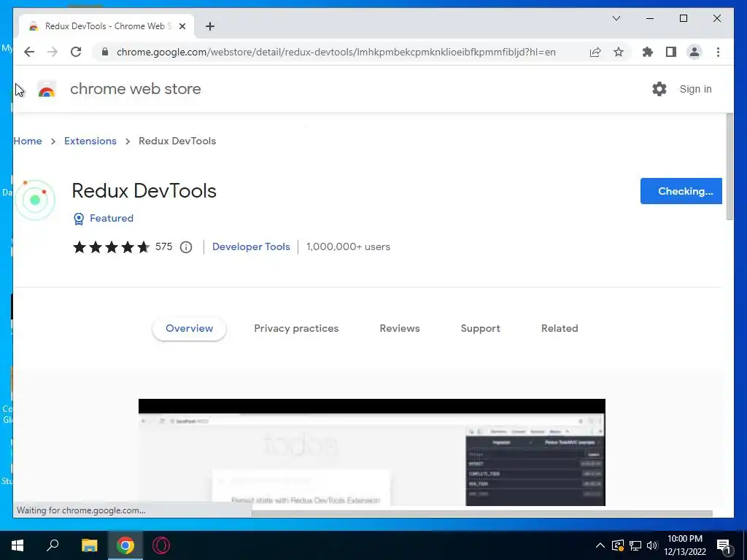This screenshot has height=560, width=747.
Task: Click the star rating for Redux DevTools
Action: 111,246
